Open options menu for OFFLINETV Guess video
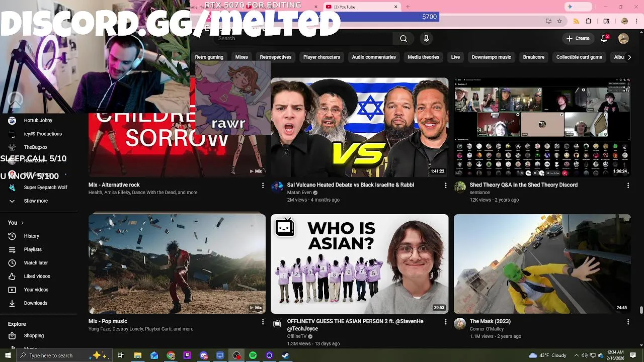 (x=445, y=322)
